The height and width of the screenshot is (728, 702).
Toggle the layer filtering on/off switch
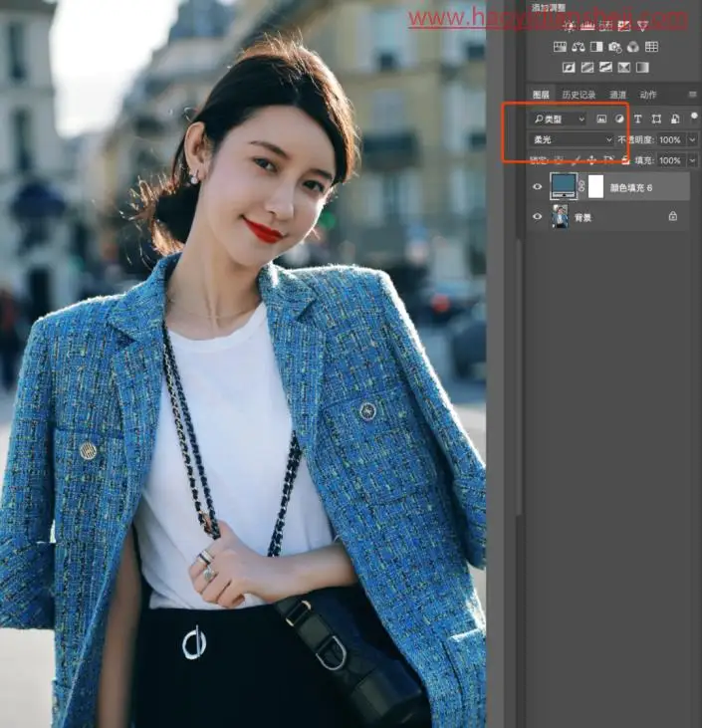pos(694,117)
